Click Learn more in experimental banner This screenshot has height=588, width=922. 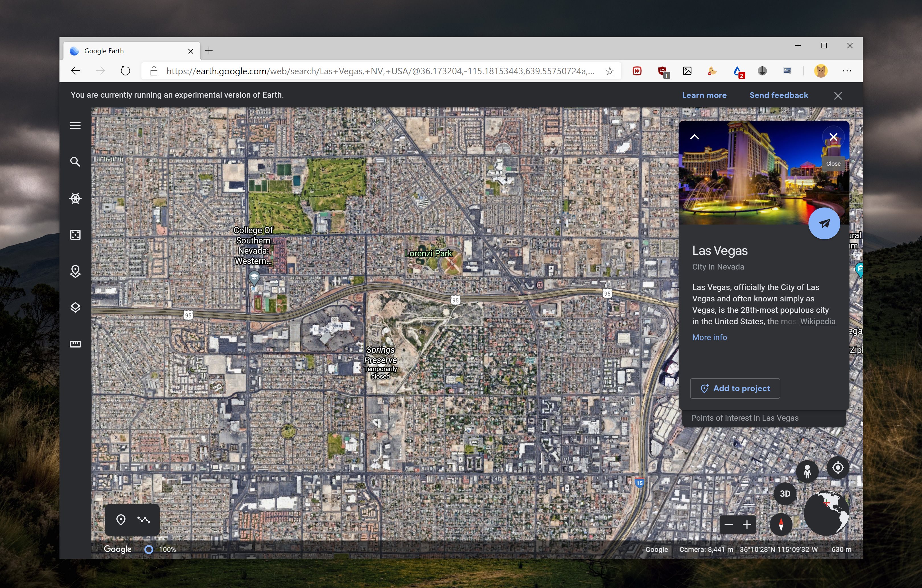pyautogui.click(x=704, y=95)
